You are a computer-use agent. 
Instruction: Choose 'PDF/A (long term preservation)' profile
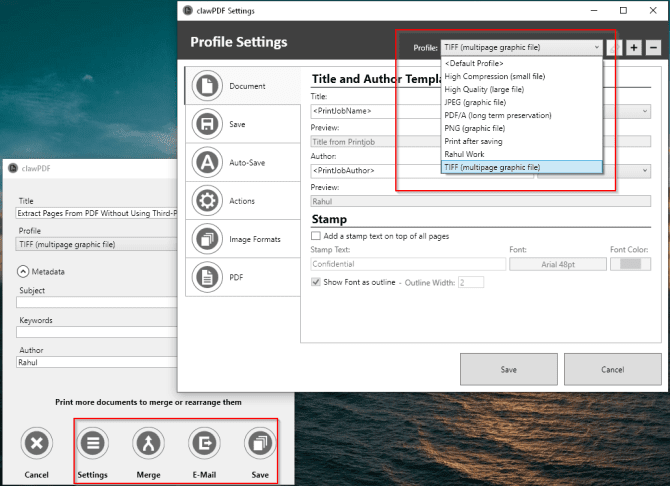(497, 115)
